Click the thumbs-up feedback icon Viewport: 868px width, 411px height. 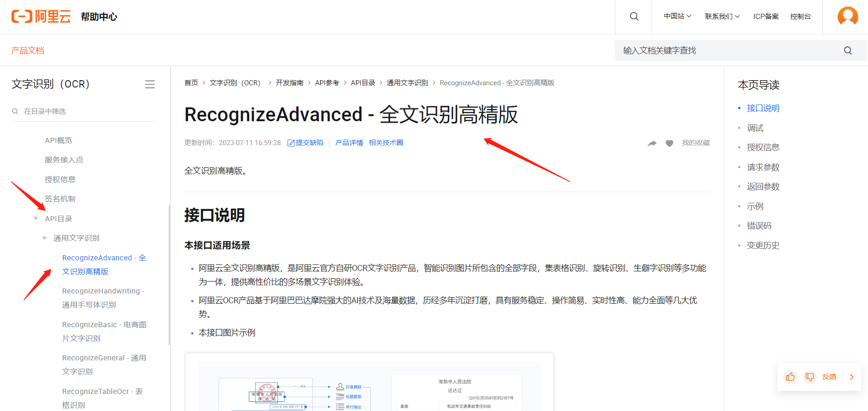[791, 377]
